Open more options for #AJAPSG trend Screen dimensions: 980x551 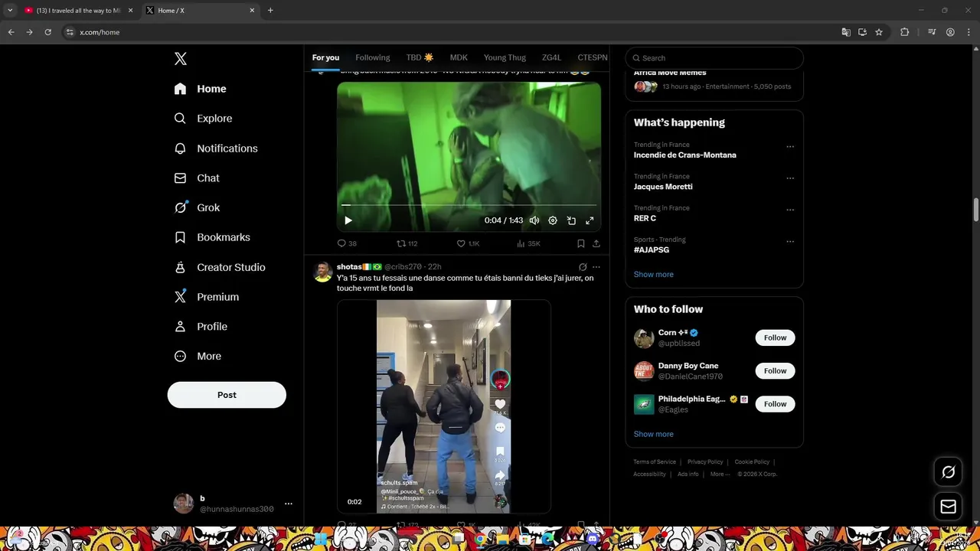[790, 242]
